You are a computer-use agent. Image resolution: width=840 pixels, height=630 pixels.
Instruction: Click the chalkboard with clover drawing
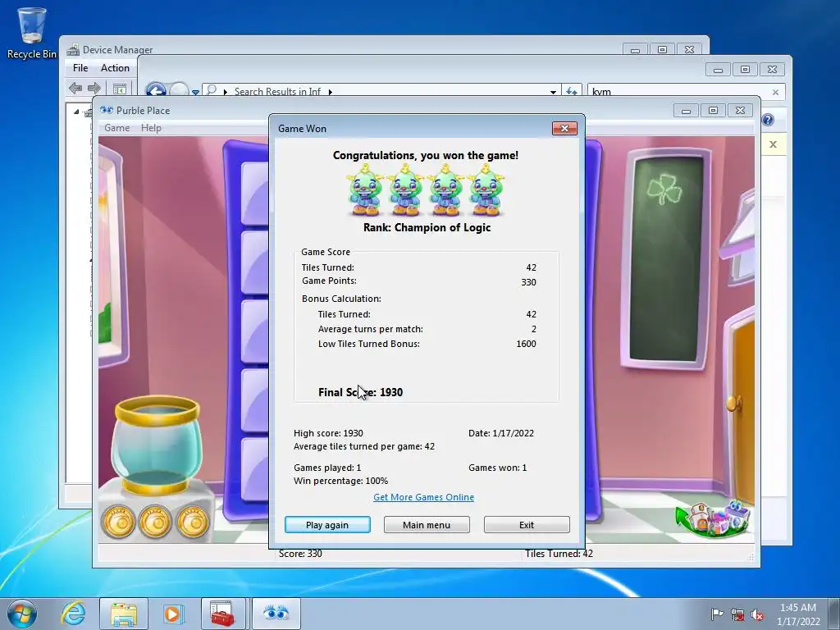(x=666, y=258)
